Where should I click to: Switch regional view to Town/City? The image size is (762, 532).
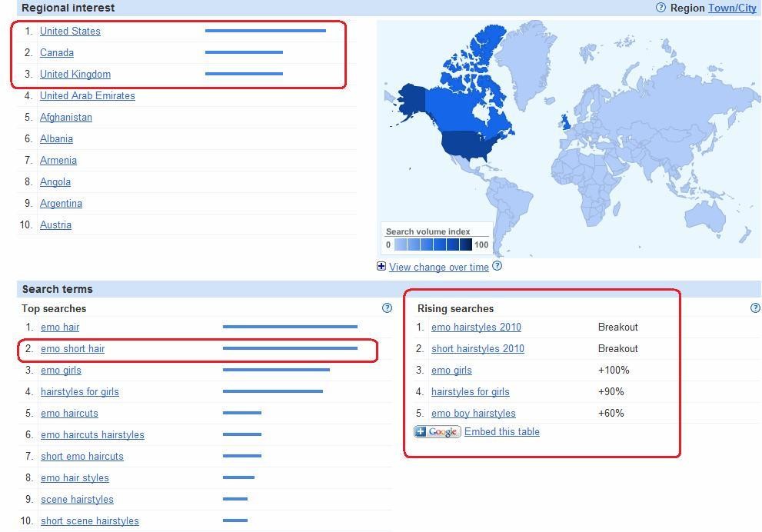point(732,8)
